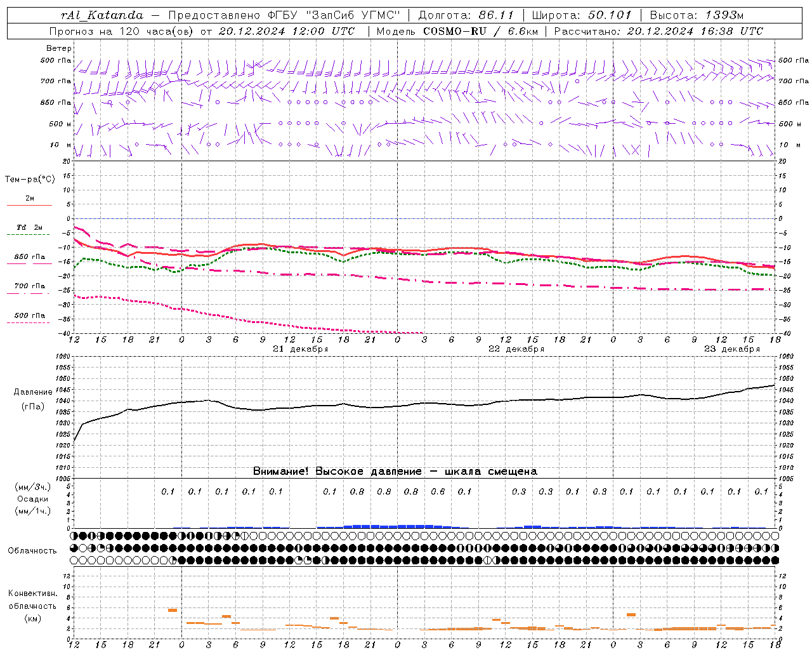Screen dimensions: 812x650
Task: Click the 'Конвективн.' convective cloud label
Action: (x=32, y=594)
